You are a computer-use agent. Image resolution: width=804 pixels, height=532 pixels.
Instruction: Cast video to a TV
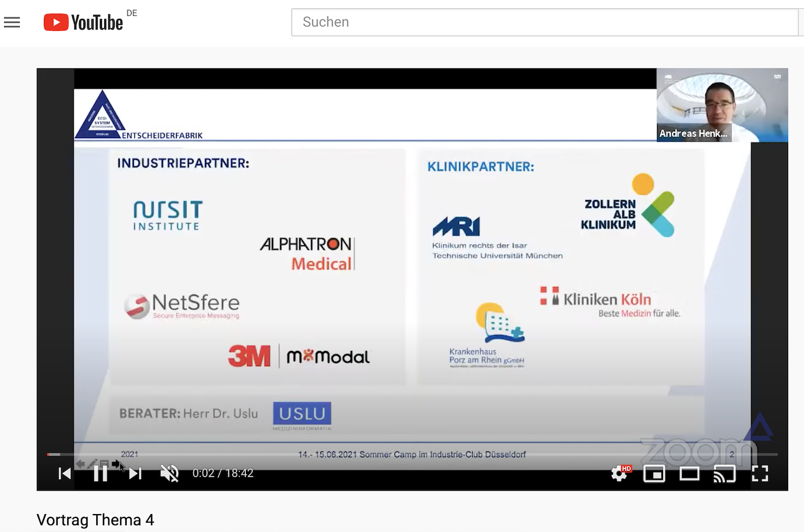[x=725, y=474]
